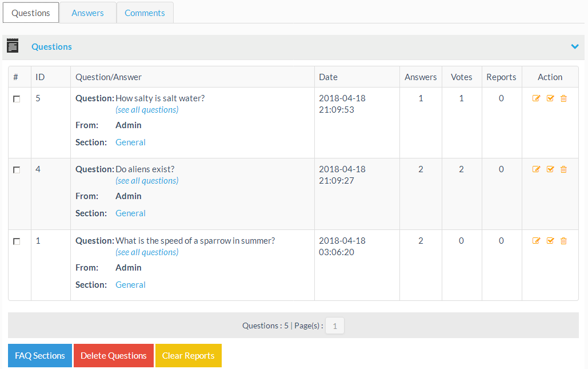
Task: Edit the 'Do aliens exist?' question
Action: [x=536, y=169]
